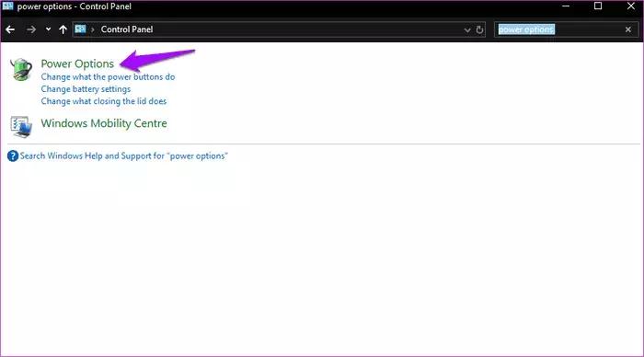This screenshot has width=644, height=357.
Task: Click the breadcrumb chevron before Control Panel
Action: click(x=93, y=30)
